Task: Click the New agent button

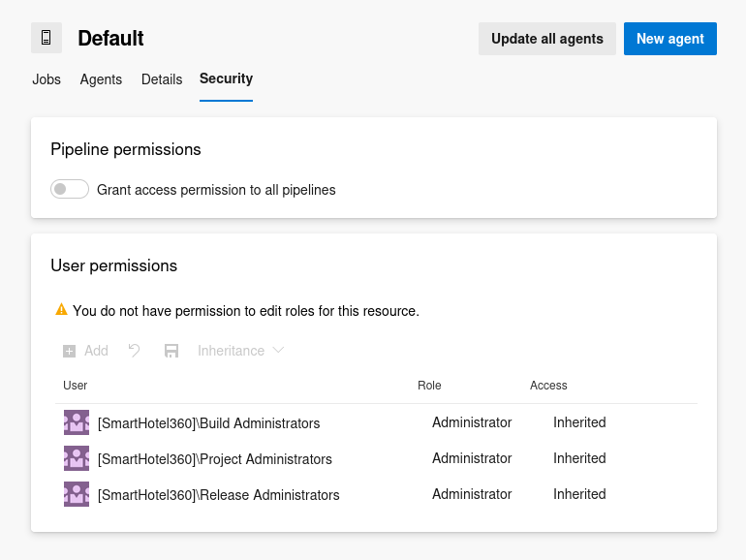Action: click(669, 39)
